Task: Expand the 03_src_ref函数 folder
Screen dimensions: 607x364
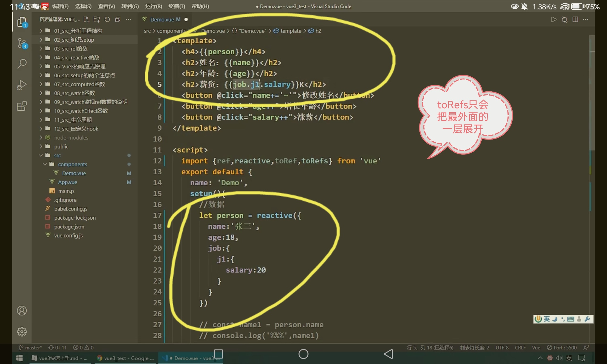Action: tap(71, 49)
